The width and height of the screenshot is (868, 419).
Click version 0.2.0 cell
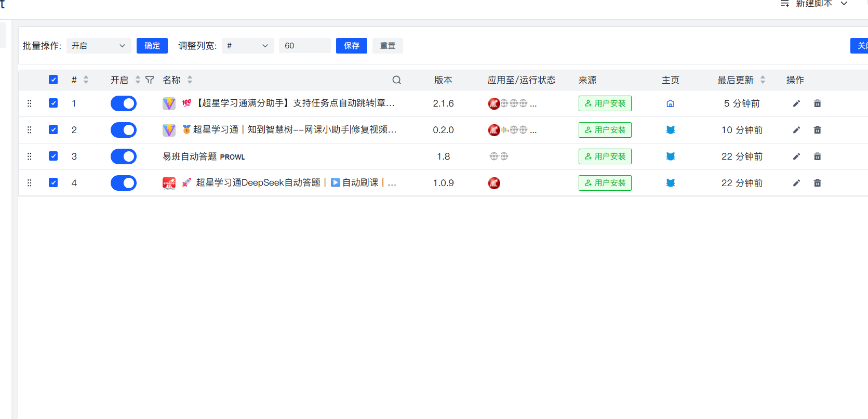pos(443,130)
